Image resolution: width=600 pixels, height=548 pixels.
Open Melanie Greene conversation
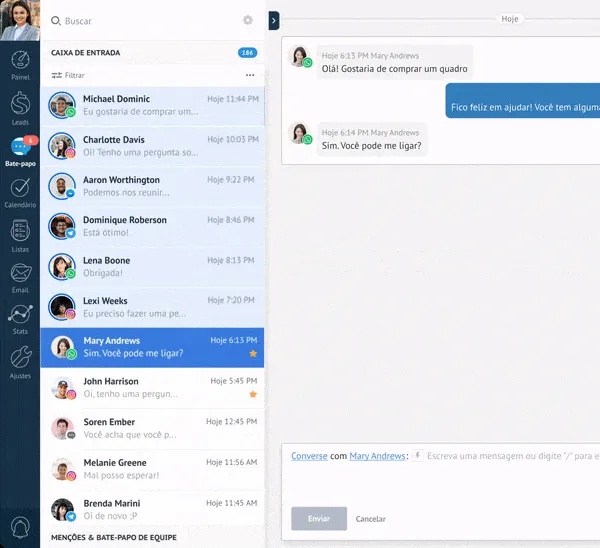click(152, 469)
